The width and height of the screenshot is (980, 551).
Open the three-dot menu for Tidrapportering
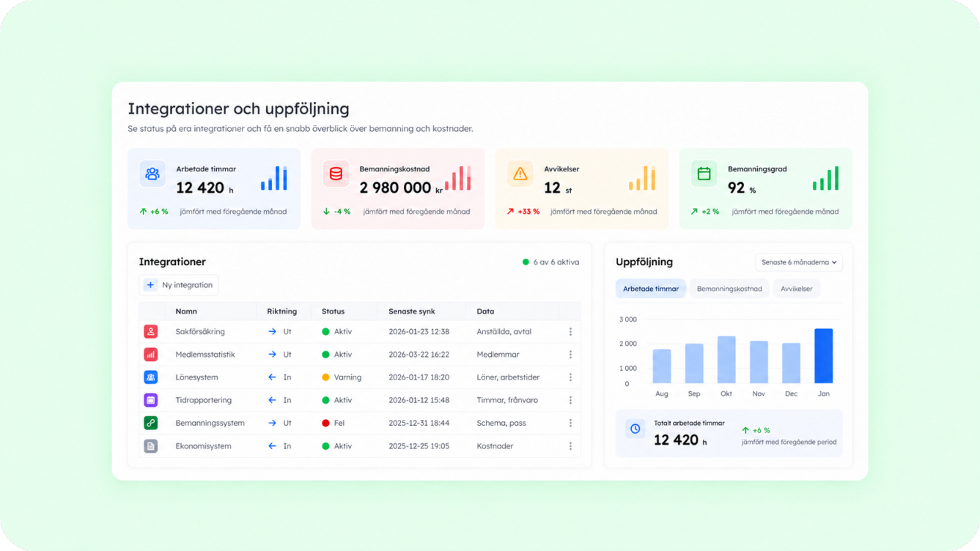coord(570,400)
